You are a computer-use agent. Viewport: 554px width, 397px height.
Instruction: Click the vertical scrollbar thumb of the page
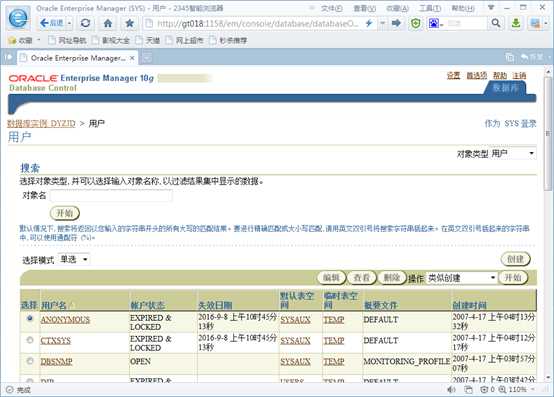548,134
